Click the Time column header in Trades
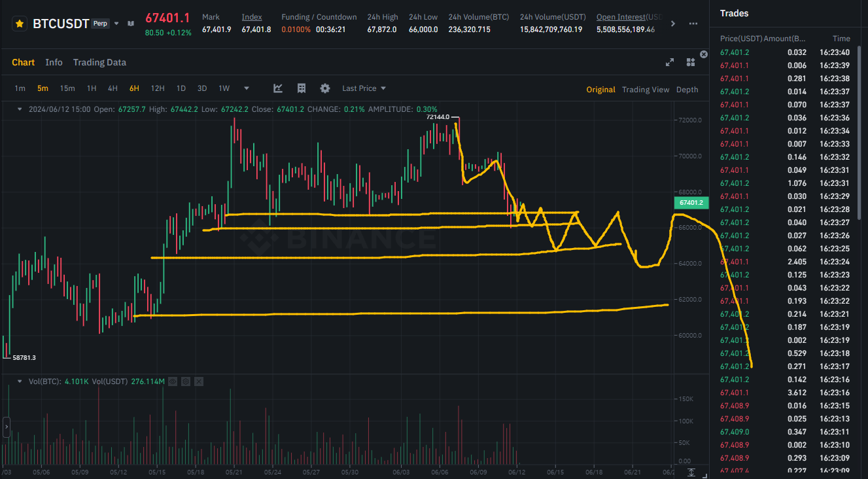868x479 pixels. (842, 39)
